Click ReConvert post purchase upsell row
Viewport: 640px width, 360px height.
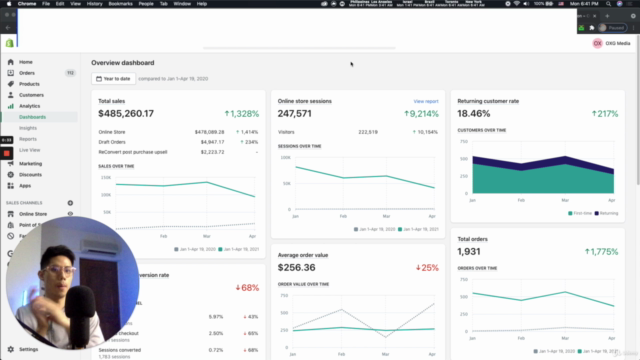(178, 152)
